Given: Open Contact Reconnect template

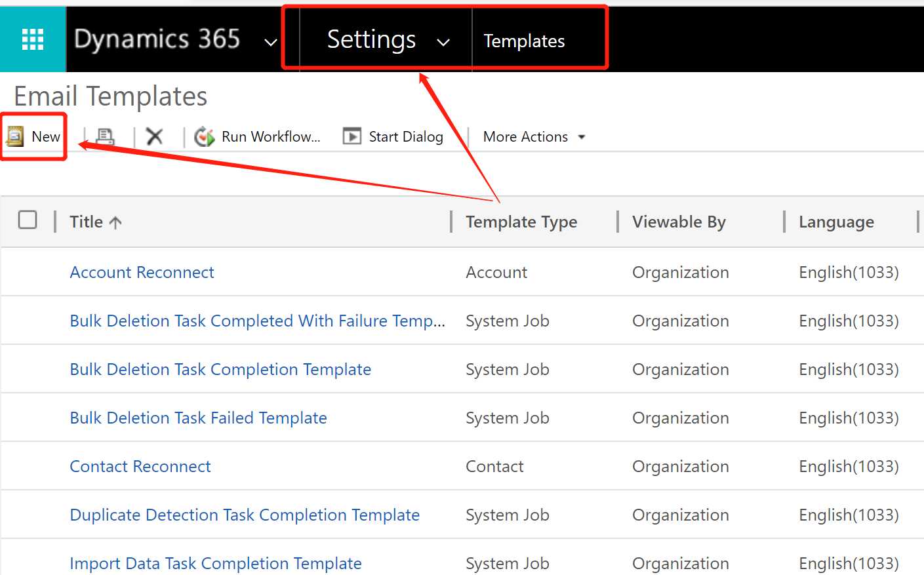Looking at the screenshot, I should pyautogui.click(x=140, y=466).
